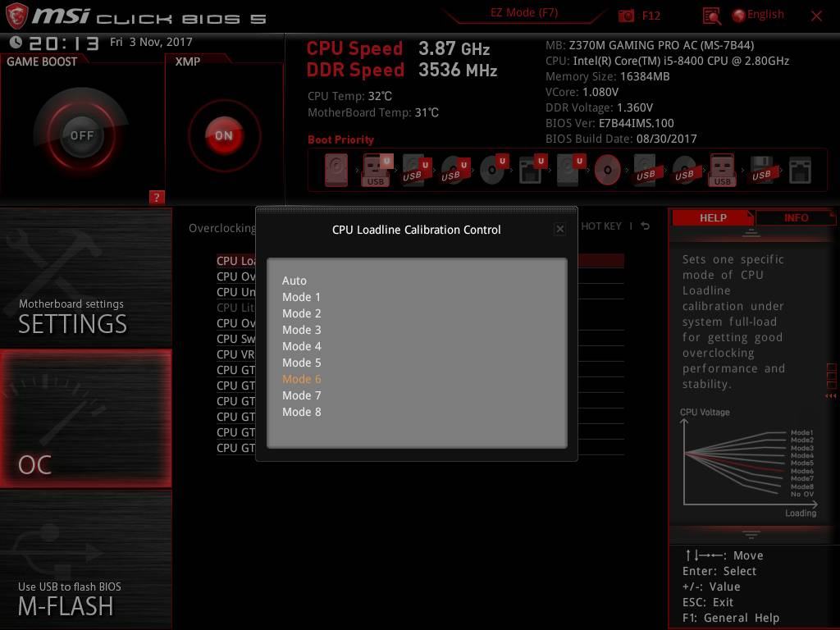This screenshot has height=630, width=840.
Task: Click the Boot Priority label
Action: [x=340, y=139]
